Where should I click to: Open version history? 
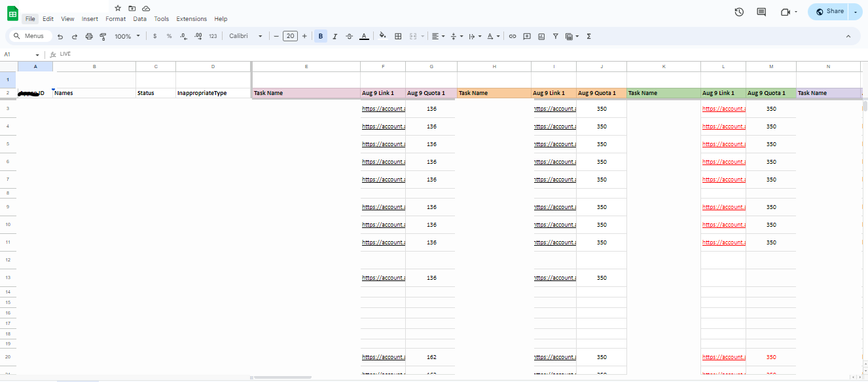(x=739, y=12)
